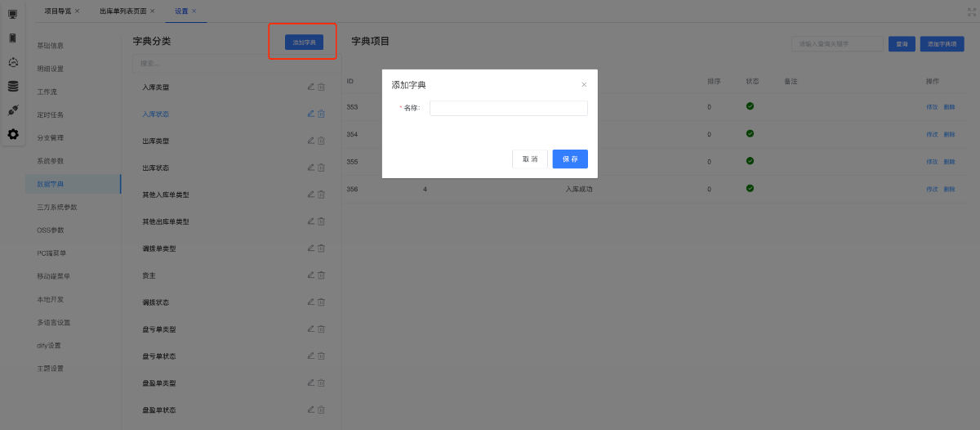
Task: Toggle the green status check for ID 354
Action: [x=750, y=133]
